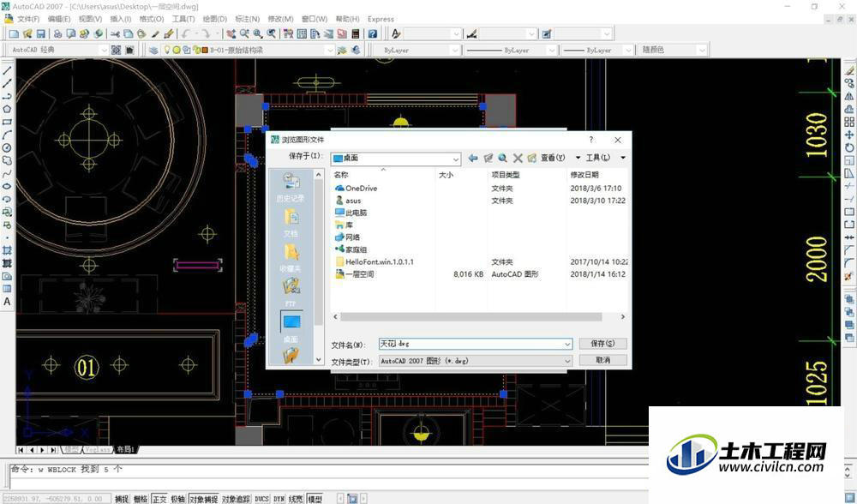
Task: Toggle 对象追踪 (Object Tracking) in the status bar
Action: (x=237, y=499)
